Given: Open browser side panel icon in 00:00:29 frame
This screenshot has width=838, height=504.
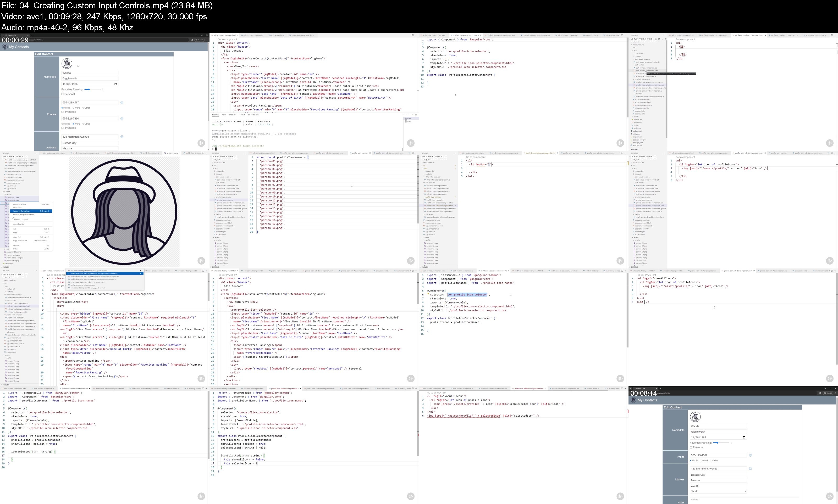Looking at the screenshot, I should (192, 40).
